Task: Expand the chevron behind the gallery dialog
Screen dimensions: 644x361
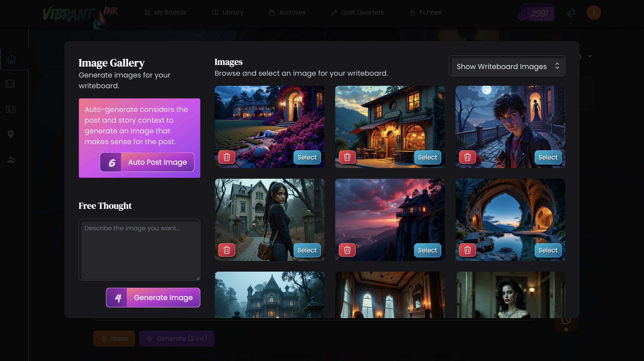Action: pyautogui.click(x=589, y=57)
